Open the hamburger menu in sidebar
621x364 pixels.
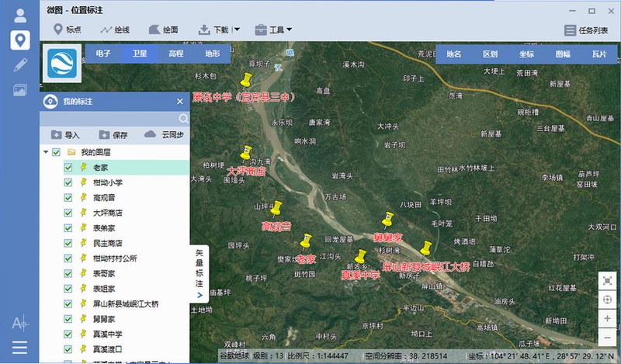coord(20,348)
